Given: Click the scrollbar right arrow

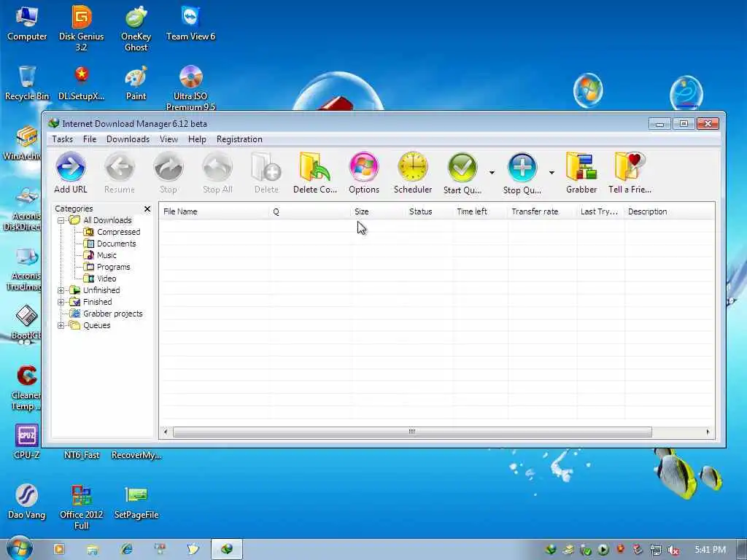Looking at the screenshot, I should click(x=708, y=432).
